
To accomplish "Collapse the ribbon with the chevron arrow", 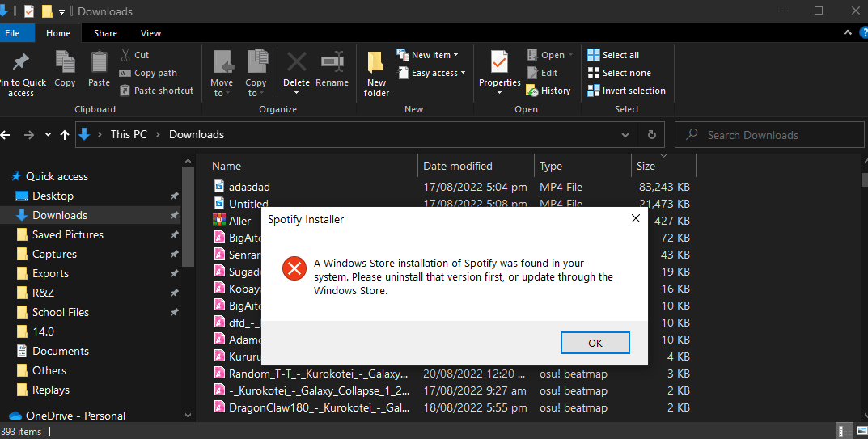I will pyautogui.click(x=848, y=33).
